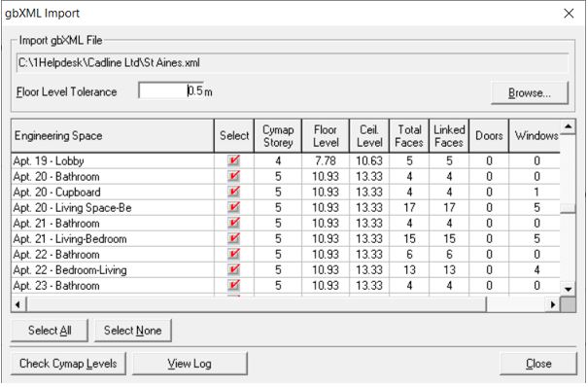Click the gbXML file path field
The width and height of the screenshot is (588, 387).
[293, 62]
